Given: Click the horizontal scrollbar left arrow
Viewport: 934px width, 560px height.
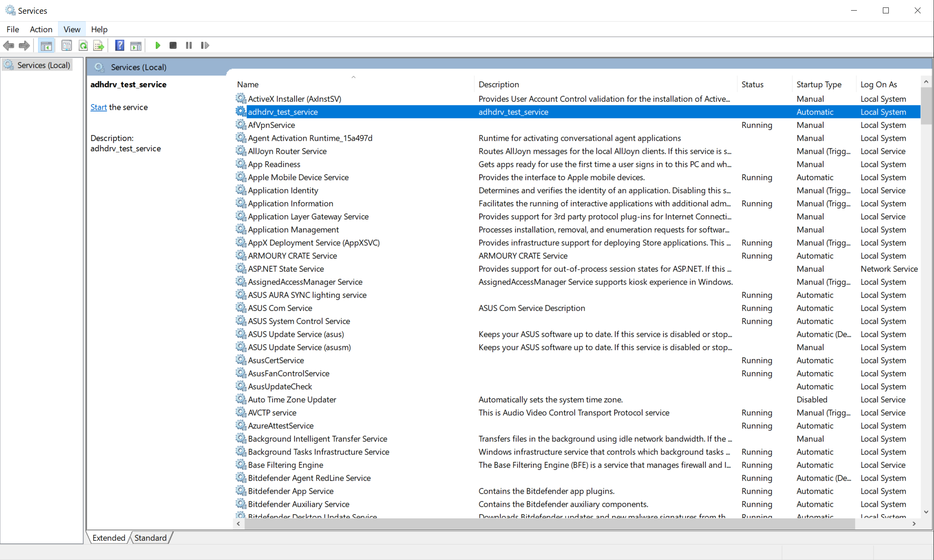Looking at the screenshot, I should (x=238, y=523).
